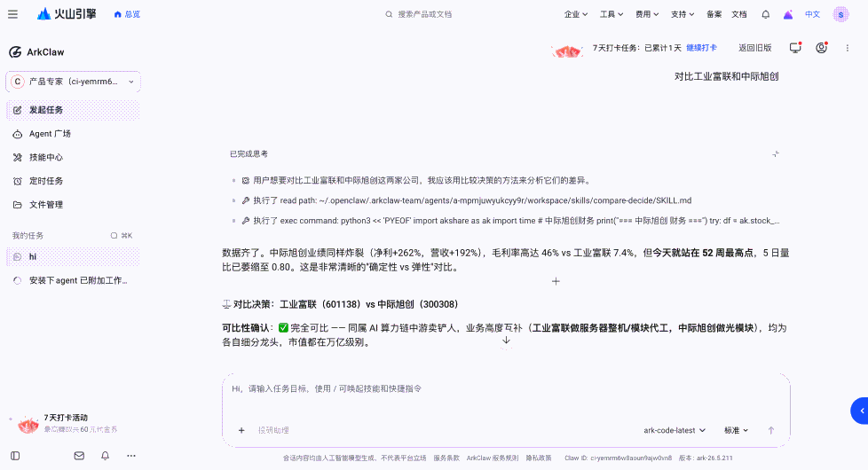Open 技能中心
This screenshot has height=470, width=868.
73,158
